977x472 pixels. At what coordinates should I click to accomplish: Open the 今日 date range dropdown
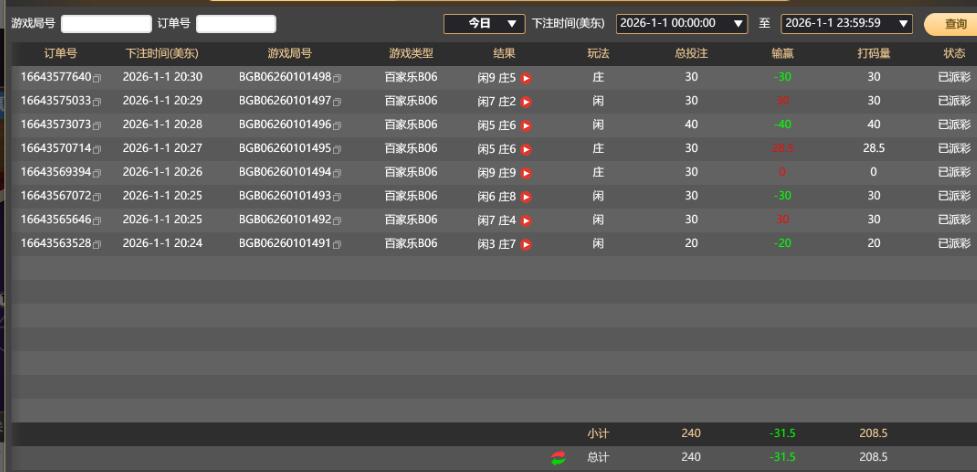click(485, 23)
